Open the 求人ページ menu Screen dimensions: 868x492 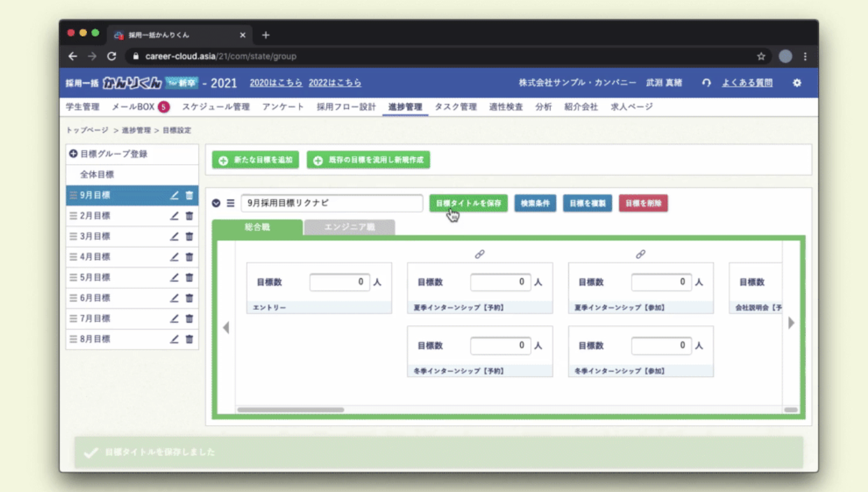pyautogui.click(x=632, y=107)
